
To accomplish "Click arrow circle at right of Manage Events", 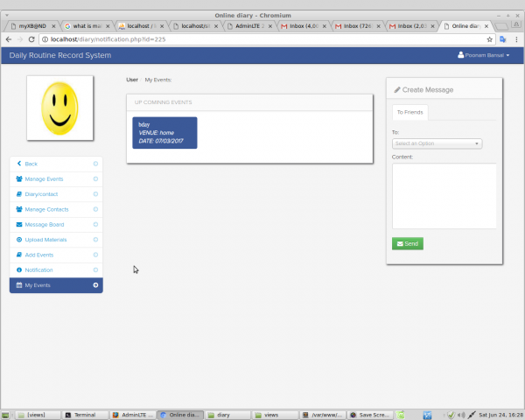I will coord(95,178).
